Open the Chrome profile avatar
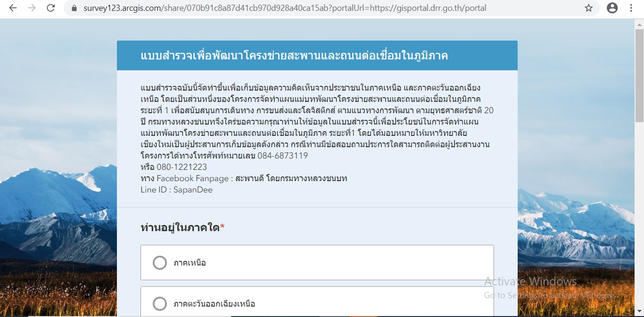 612,8
